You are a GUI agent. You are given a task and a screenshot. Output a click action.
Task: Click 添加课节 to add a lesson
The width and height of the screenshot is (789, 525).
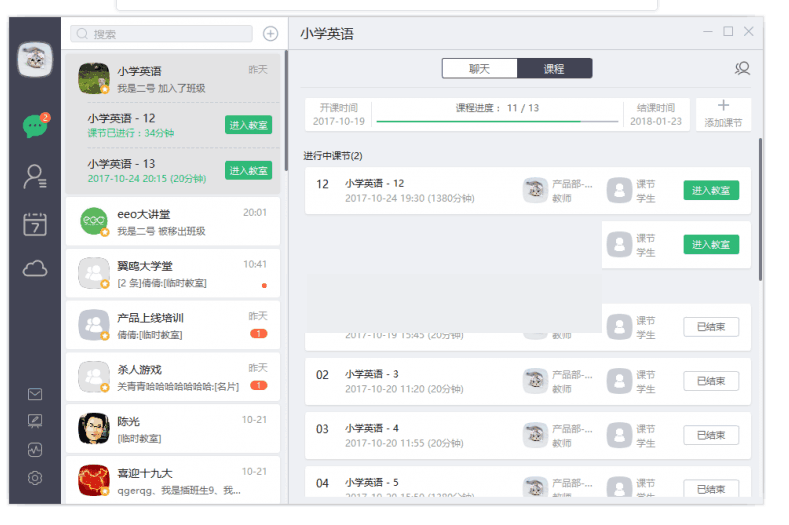(723, 114)
